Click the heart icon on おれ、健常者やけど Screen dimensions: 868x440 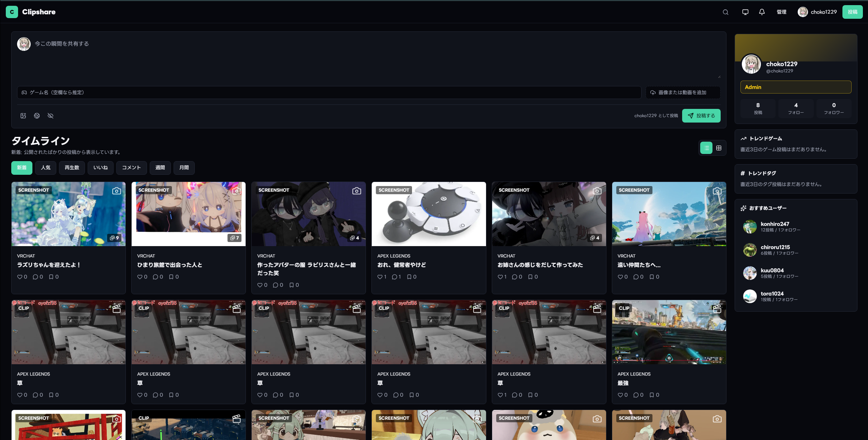coord(380,277)
